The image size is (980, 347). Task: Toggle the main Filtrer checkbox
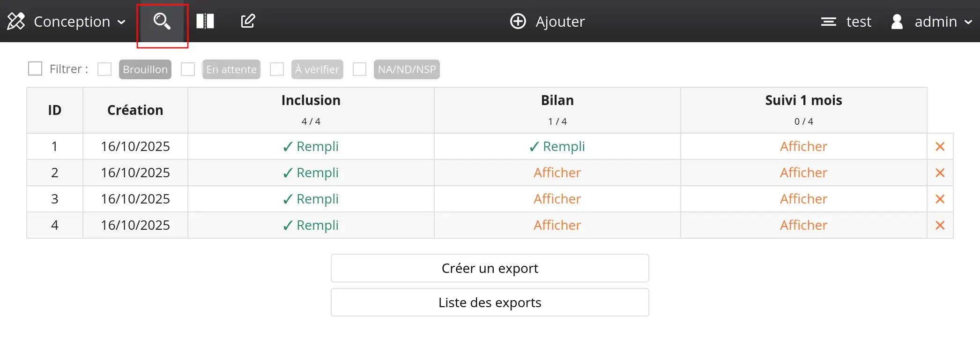pyautogui.click(x=35, y=69)
